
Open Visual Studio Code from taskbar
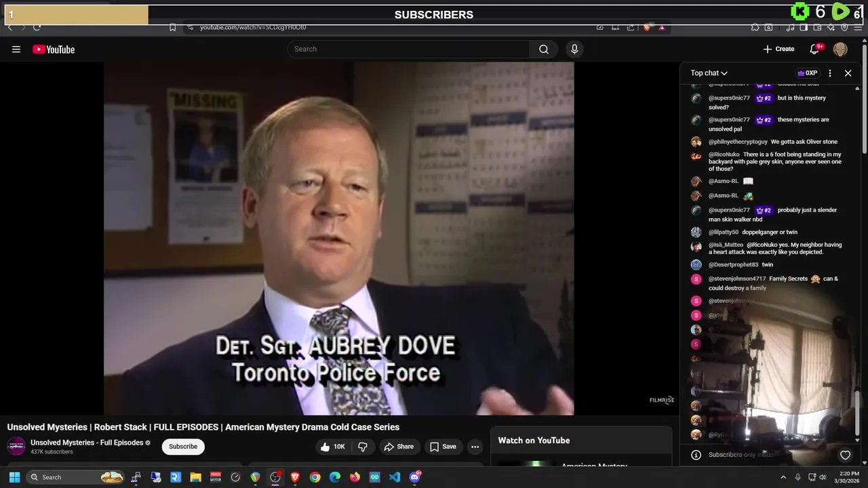(x=395, y=477)
